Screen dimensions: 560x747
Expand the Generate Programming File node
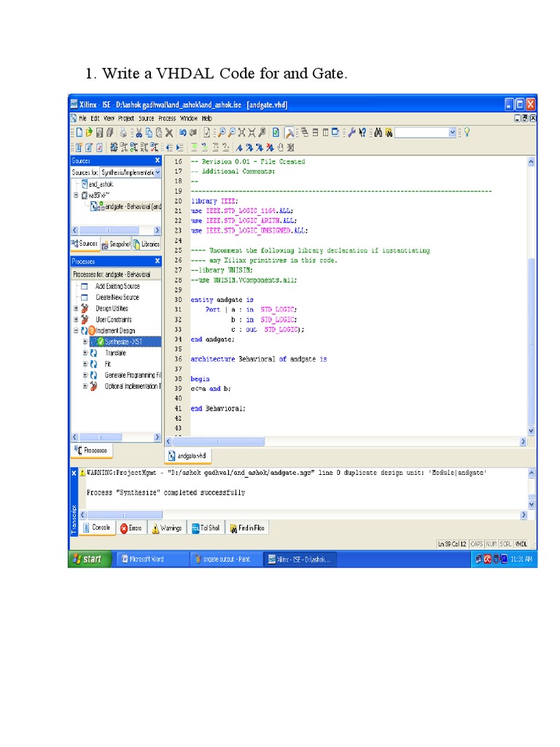tap(85, 375)
